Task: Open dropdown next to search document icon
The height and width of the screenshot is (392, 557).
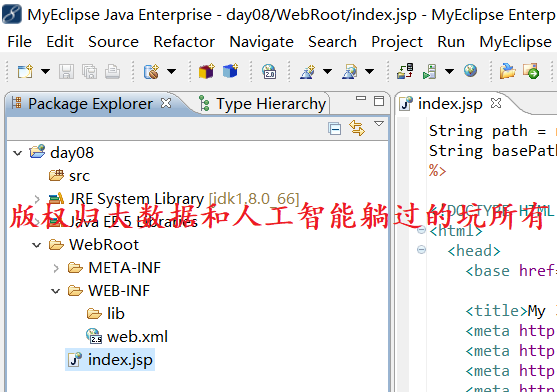Action: 369,71
